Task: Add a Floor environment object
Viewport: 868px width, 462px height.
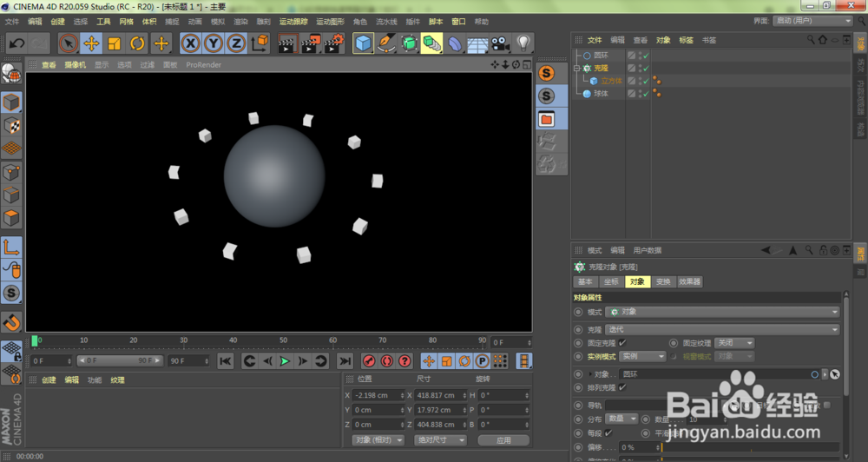Action: pyautogui.click(x=477, y=43)
